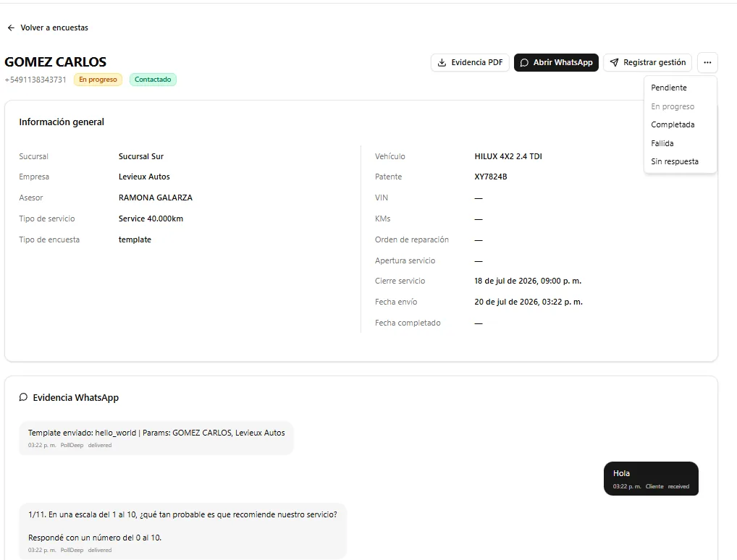Select Pendiente status from the menu
Image resolution: width=737 pixels, height=560 pixels.
click(x=680, y=88)
